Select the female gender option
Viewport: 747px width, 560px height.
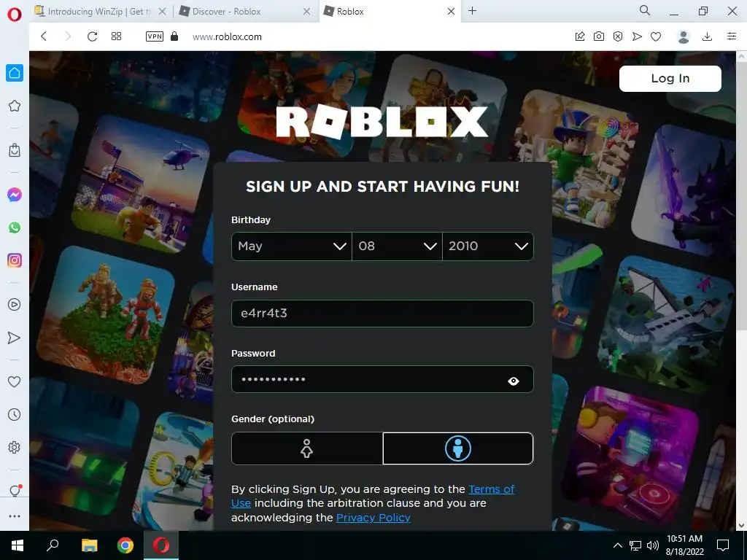coord(307,448)
